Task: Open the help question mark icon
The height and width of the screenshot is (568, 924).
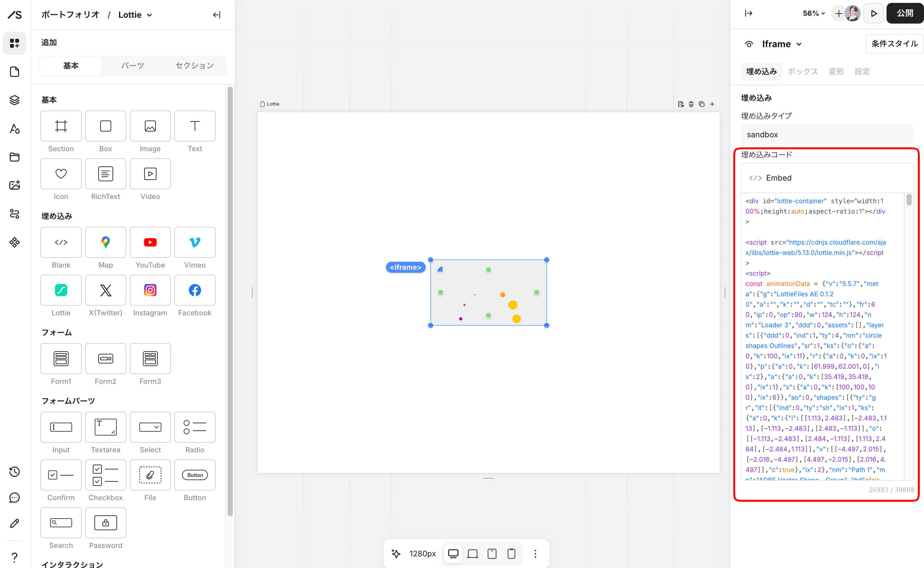Action: coord(15,557)
